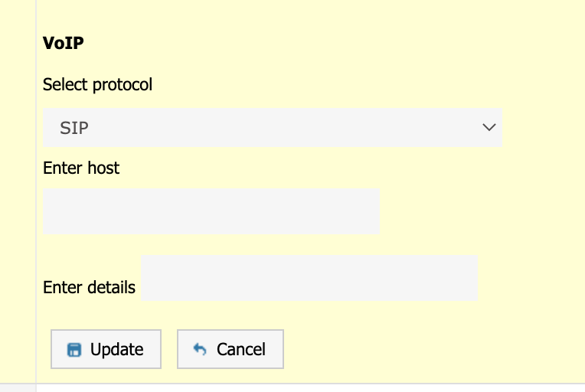The width and height of the screenshot is (585, 392).
Task: Click the blue undo arrow icon
Action: [200, 350]
